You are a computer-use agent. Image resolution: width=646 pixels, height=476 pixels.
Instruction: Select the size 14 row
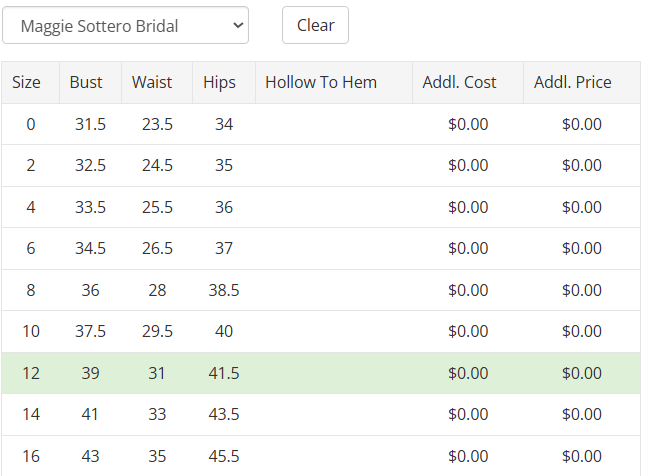point(30,414)
